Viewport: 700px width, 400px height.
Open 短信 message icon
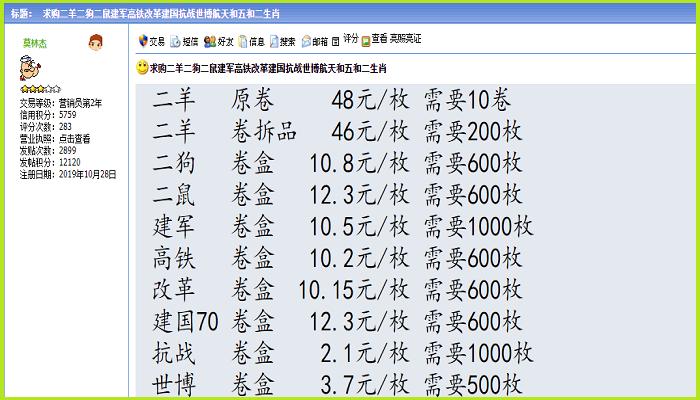click(175, 42)
